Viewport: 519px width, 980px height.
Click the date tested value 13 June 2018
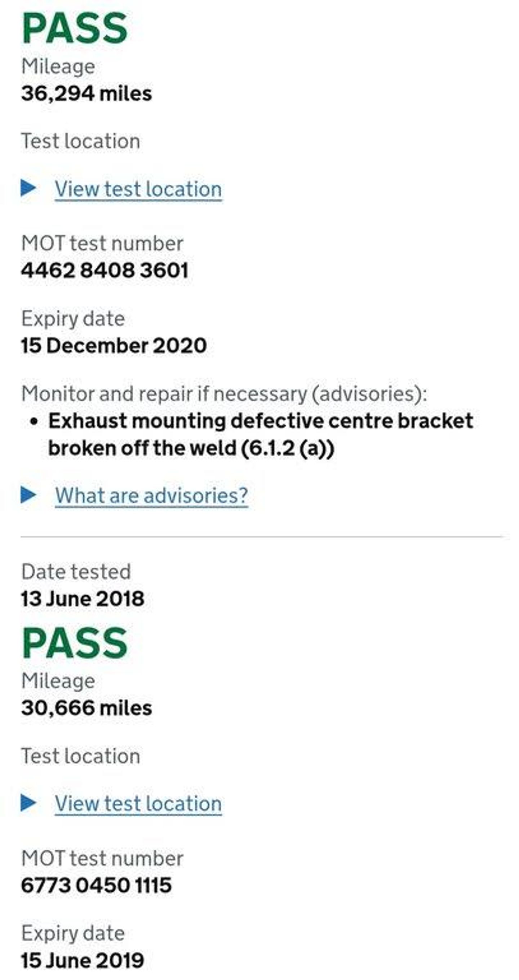click(x=83, y=599)
